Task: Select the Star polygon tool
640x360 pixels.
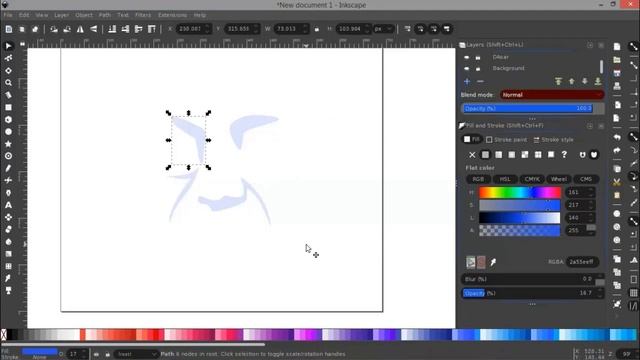Action: click(x=8, y=144)
